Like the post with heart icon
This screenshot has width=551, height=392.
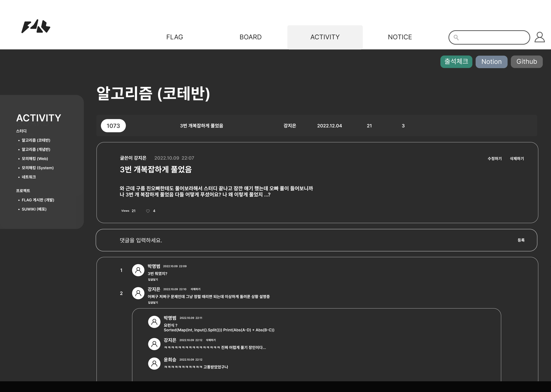(x=148, y=211)
